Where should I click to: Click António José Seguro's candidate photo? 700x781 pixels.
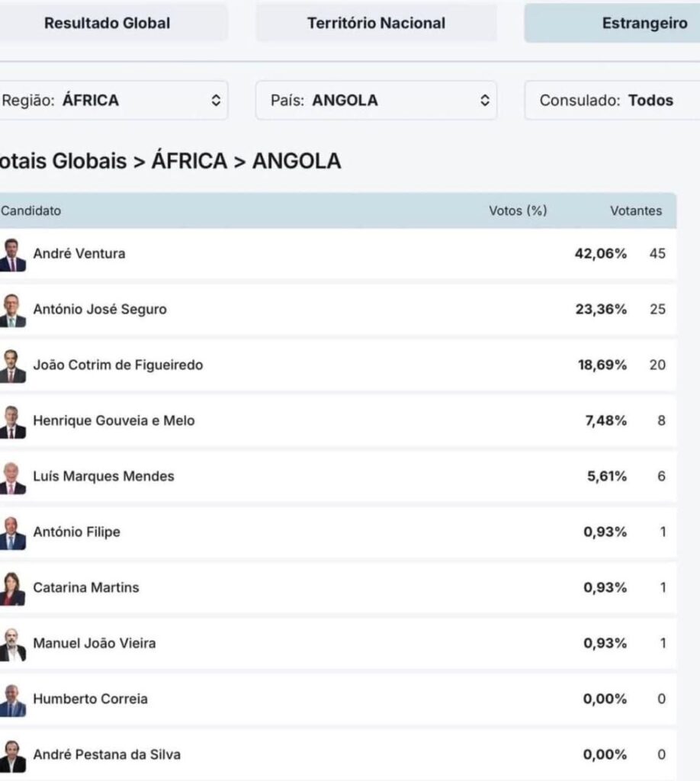pyautogui.click(x=12, y=310)
